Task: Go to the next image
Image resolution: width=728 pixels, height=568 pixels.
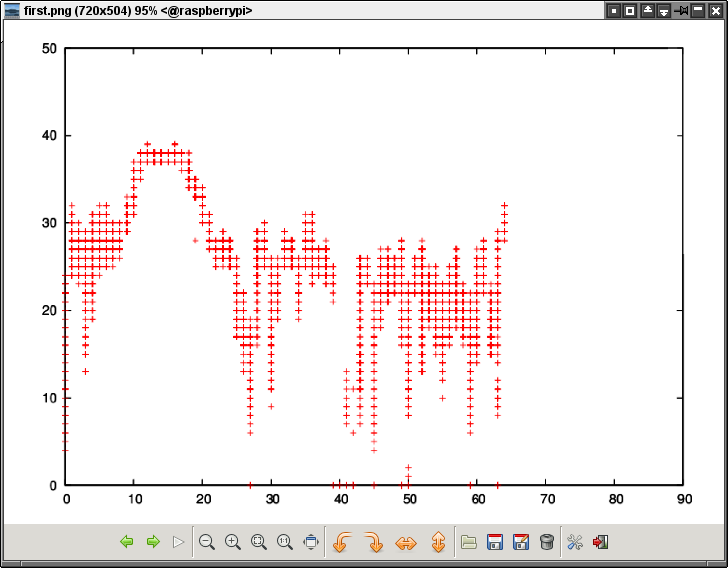Action: 153,542
